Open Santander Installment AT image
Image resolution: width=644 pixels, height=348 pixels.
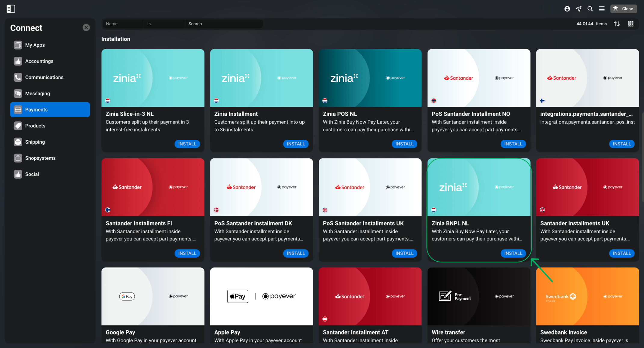[x=370, y=296]
